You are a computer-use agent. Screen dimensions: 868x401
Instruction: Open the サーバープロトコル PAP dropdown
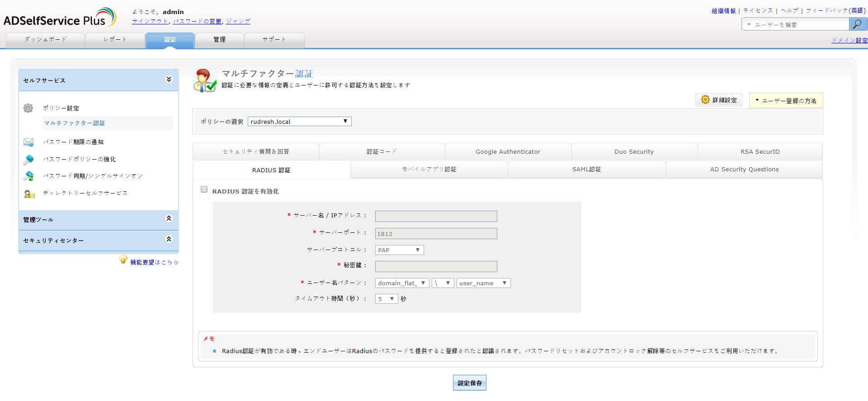[399, 250]
